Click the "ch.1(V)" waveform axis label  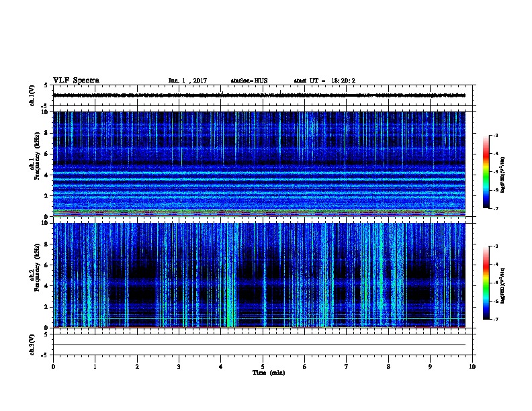tap(32, 95)
